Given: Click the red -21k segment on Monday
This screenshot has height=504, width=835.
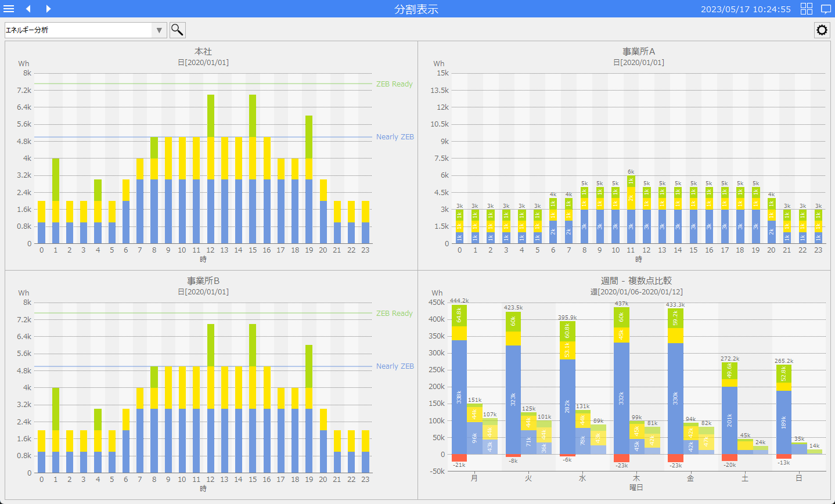Looking at the screenshot, I should tap(459, 458).
